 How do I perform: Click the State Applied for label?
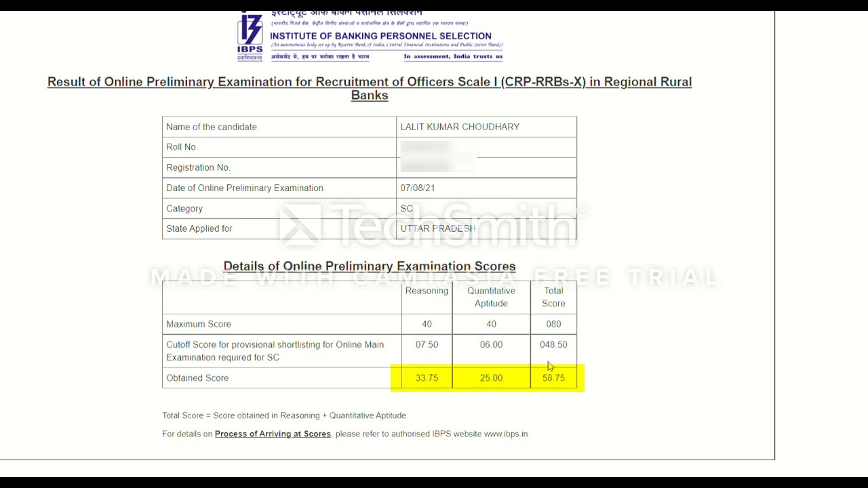click(199, 228)
